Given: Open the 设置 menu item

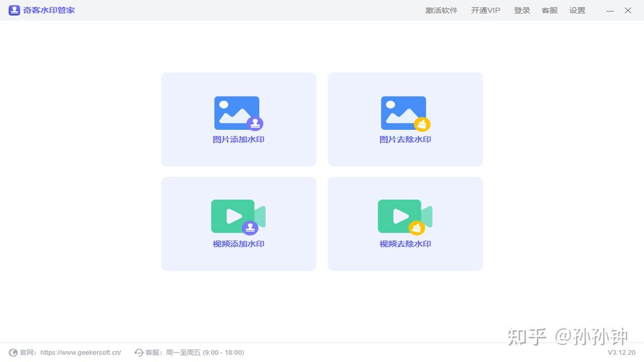Looking at the screenshot, I should pyautogui.click(x=577, y=10).
